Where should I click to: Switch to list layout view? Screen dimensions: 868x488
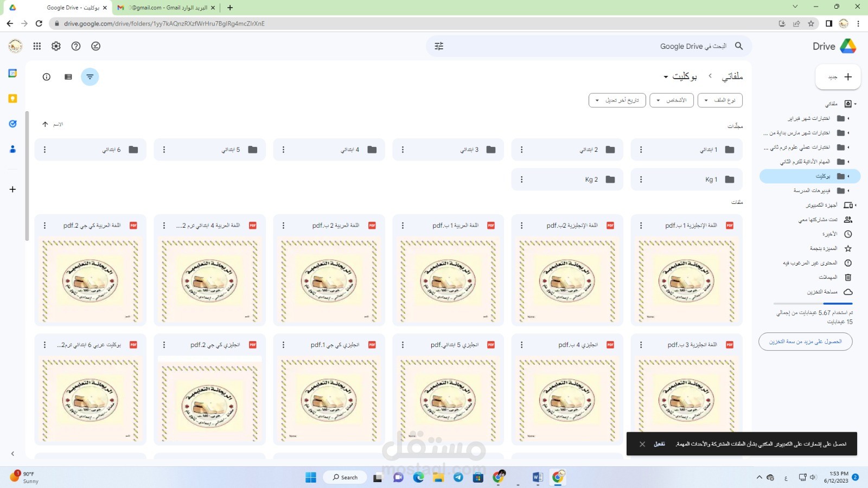[x=68, y=77]
